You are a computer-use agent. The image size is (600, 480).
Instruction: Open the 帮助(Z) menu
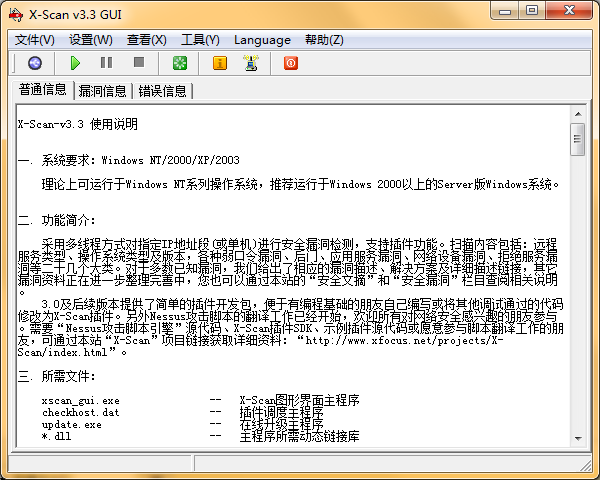tap(324, 40)
